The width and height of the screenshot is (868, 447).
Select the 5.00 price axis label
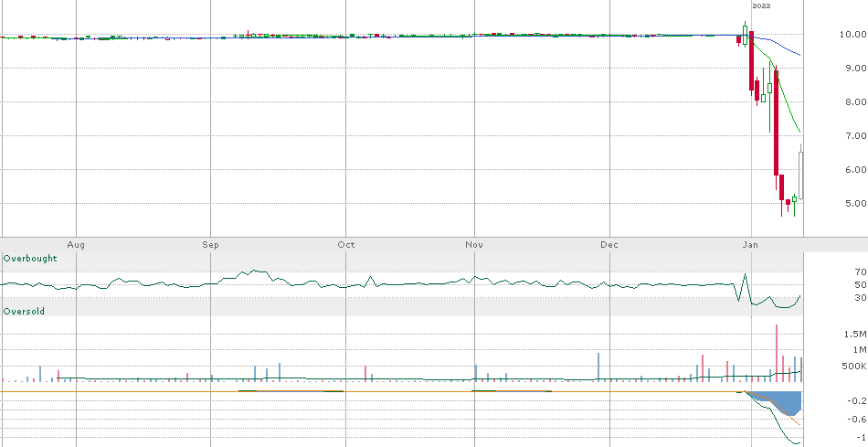click(854, 203)
